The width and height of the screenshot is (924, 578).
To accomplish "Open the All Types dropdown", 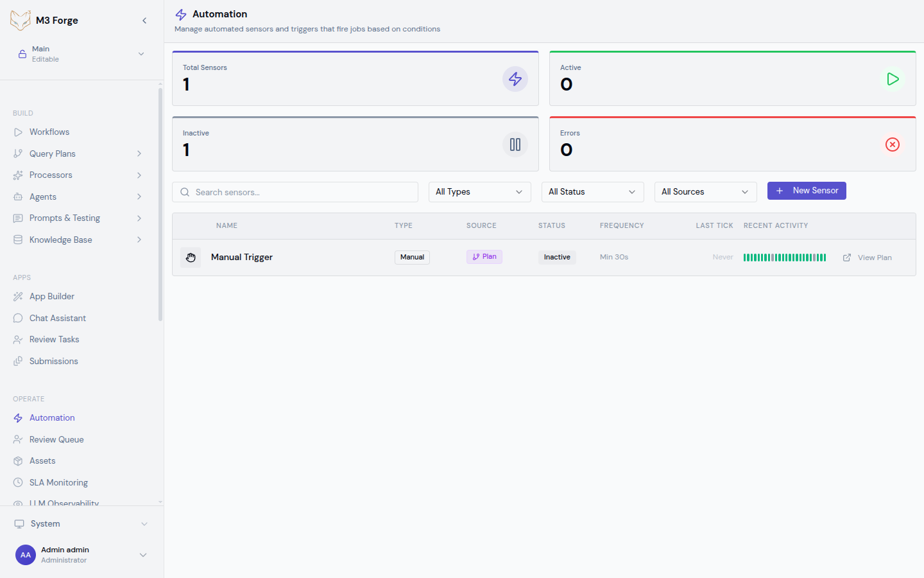I will pyautogui.click(x=479, y=191).
